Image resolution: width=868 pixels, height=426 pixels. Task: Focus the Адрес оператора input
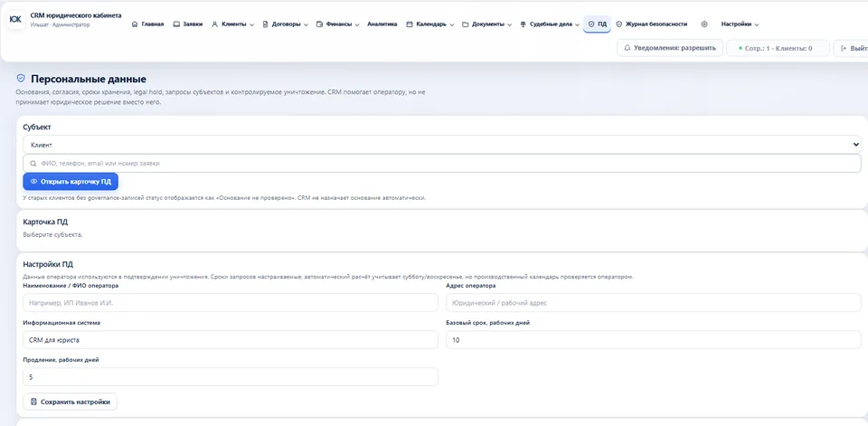click(653, 303)
